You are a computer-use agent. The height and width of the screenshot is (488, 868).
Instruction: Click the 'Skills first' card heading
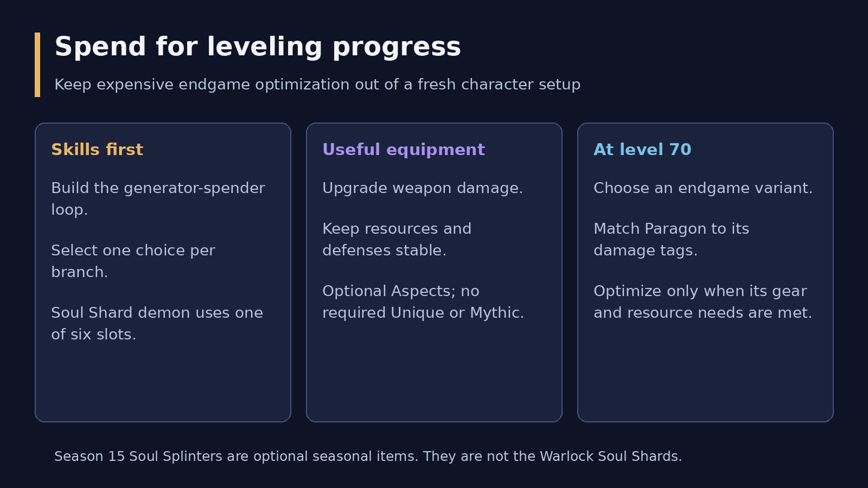(97, 150)
